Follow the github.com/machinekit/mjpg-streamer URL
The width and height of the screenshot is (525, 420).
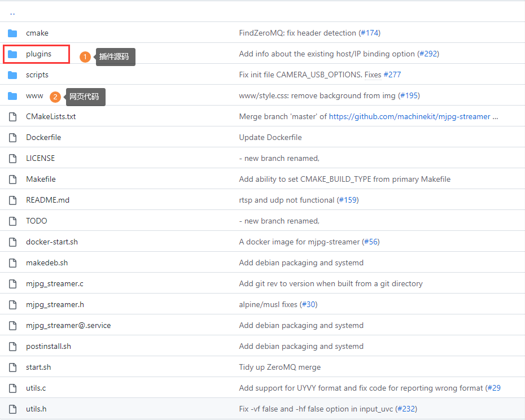409,116
